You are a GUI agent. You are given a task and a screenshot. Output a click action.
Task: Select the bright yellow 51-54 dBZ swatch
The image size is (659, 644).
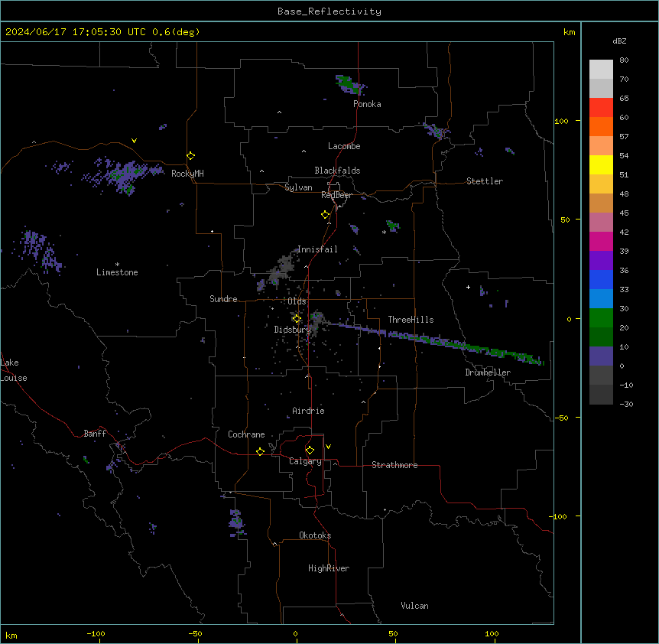[x=601, y=164]
